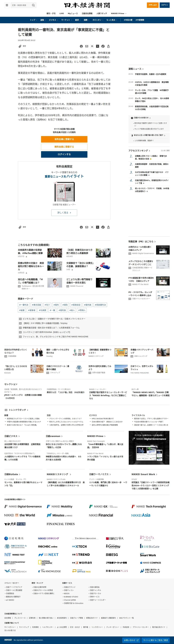Image resolution: width=174 pixels, height=644 pixels.
Task: Focus the 記事・株価を検索 search field
Action: click(x=21, y=5)
